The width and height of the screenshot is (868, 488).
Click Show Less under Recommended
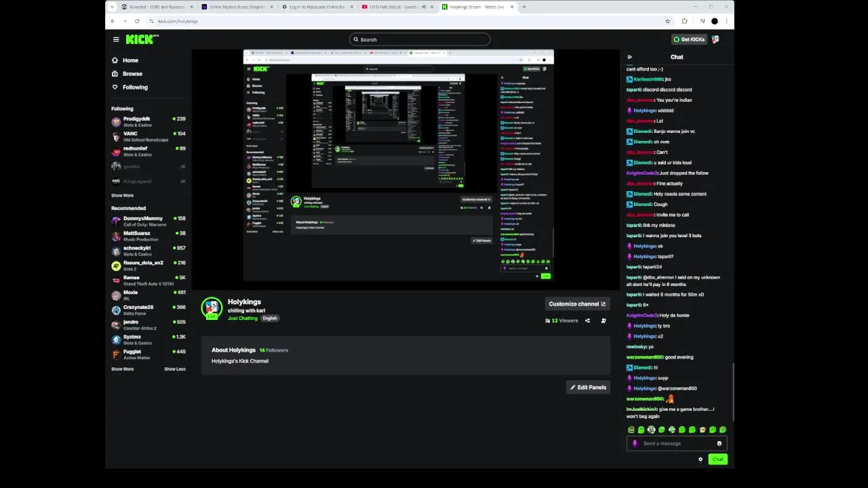(175, 369)
